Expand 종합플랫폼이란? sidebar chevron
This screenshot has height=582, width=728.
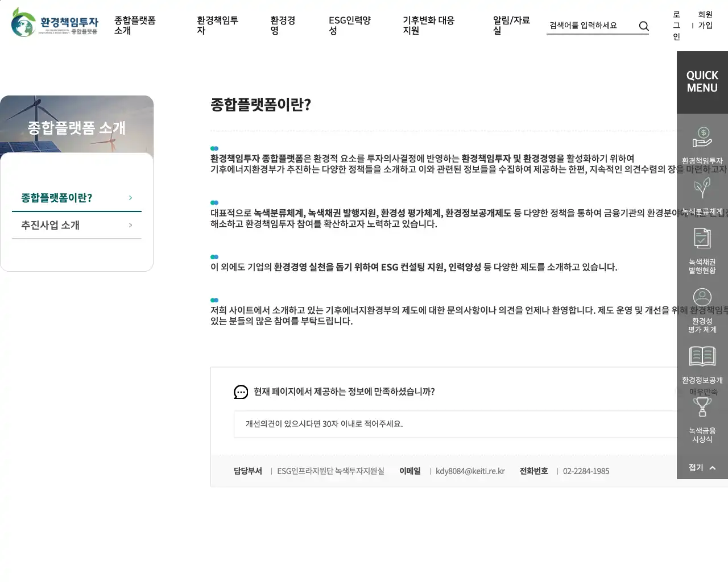130,198
